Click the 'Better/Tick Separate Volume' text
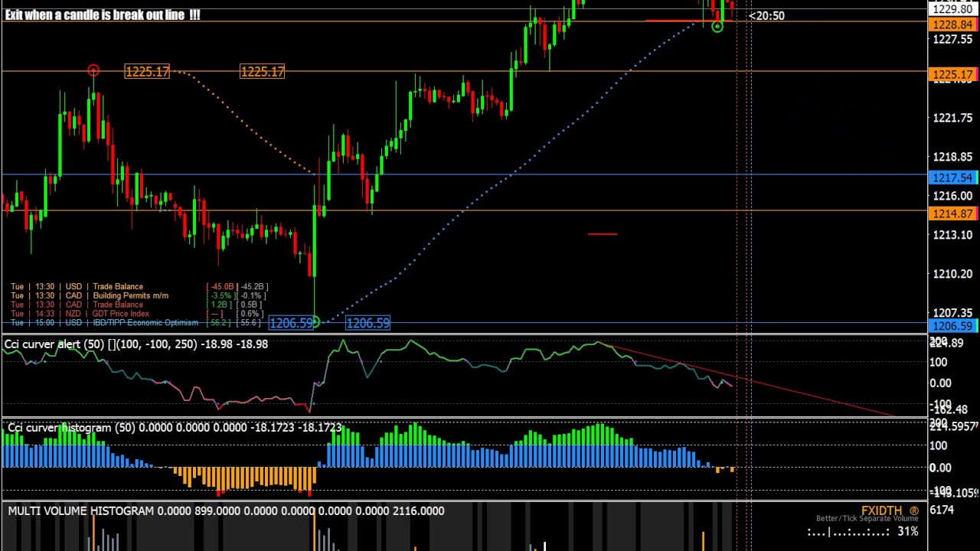The height and width of the screenshot is (551, 980). [867, 519]
